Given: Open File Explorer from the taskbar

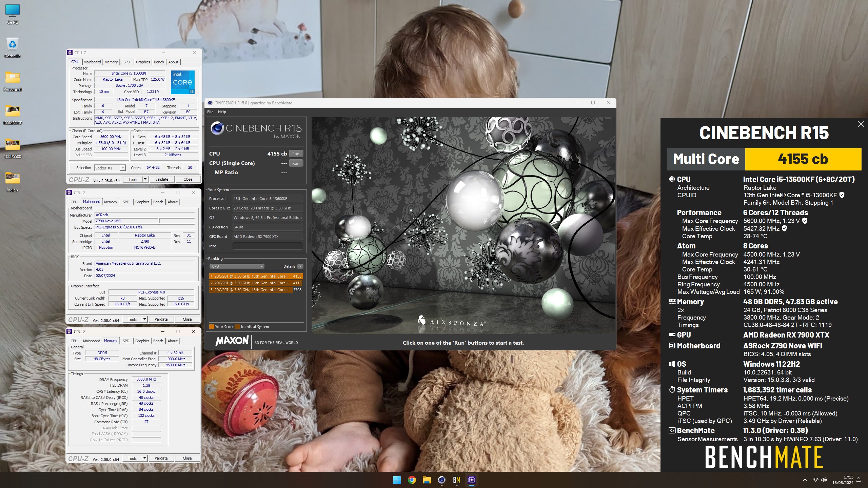Looking at the screenshot, I should (427, 480).
